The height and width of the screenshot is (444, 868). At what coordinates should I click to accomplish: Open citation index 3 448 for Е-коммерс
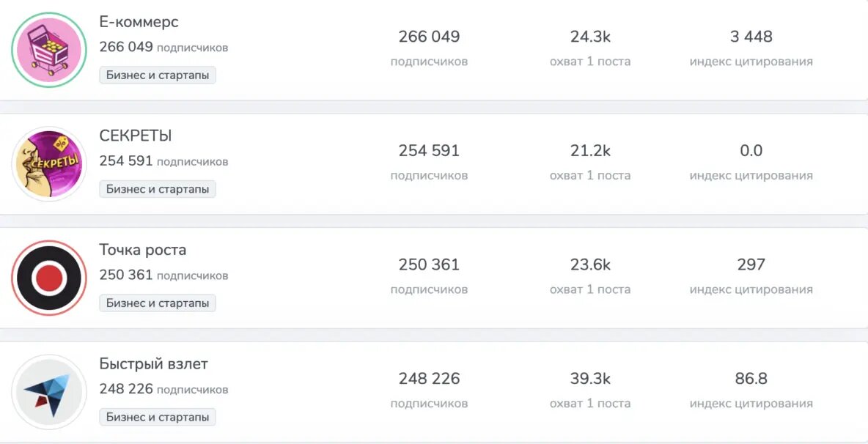click(x=751, y=36)
